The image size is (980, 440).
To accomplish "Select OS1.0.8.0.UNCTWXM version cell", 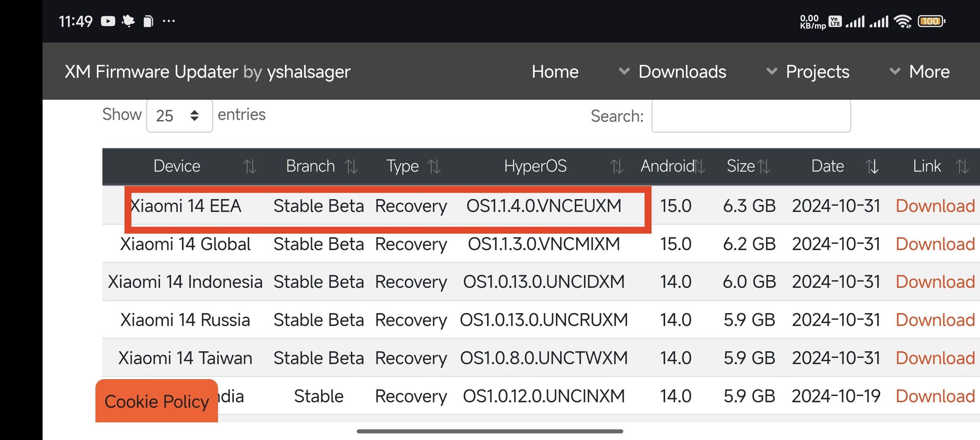I will (544, 358).
